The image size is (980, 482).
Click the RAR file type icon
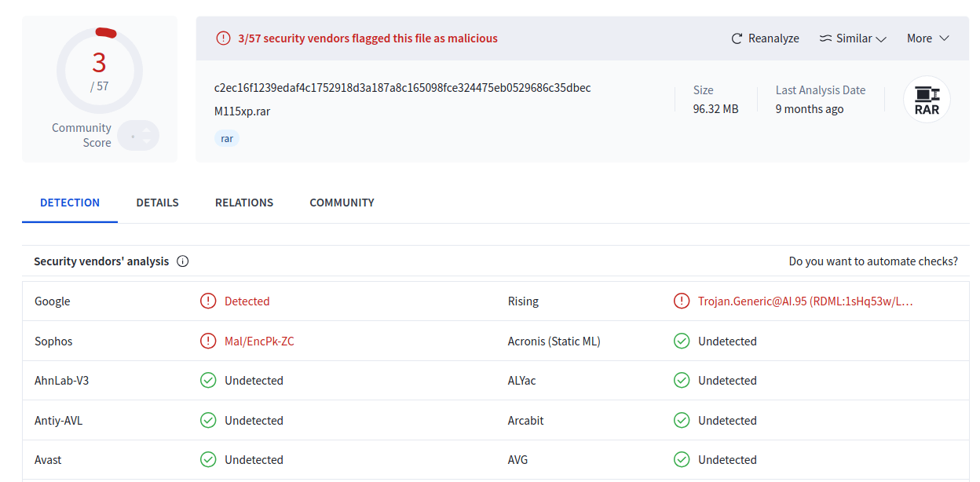coord(927,99)
